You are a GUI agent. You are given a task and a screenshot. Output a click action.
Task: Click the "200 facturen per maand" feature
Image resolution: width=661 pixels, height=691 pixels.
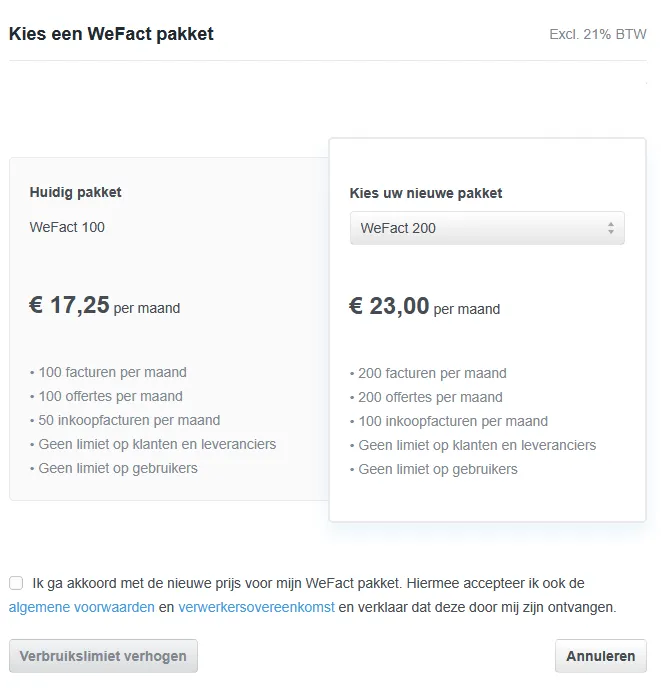pyautogui.click(x=432, y=373)
